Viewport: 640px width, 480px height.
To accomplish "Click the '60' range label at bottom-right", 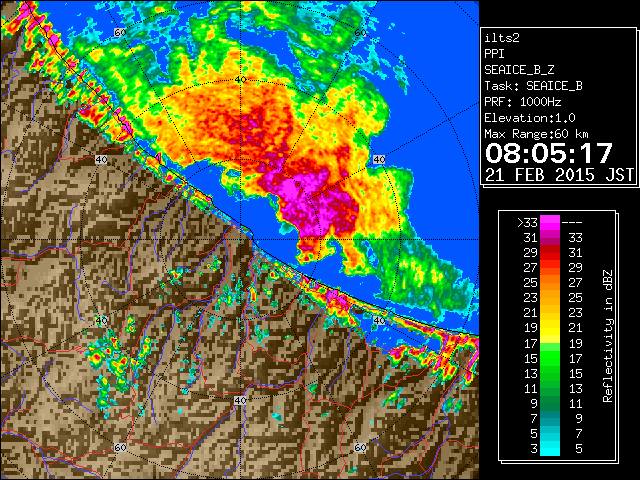I will tap(360, 447).
